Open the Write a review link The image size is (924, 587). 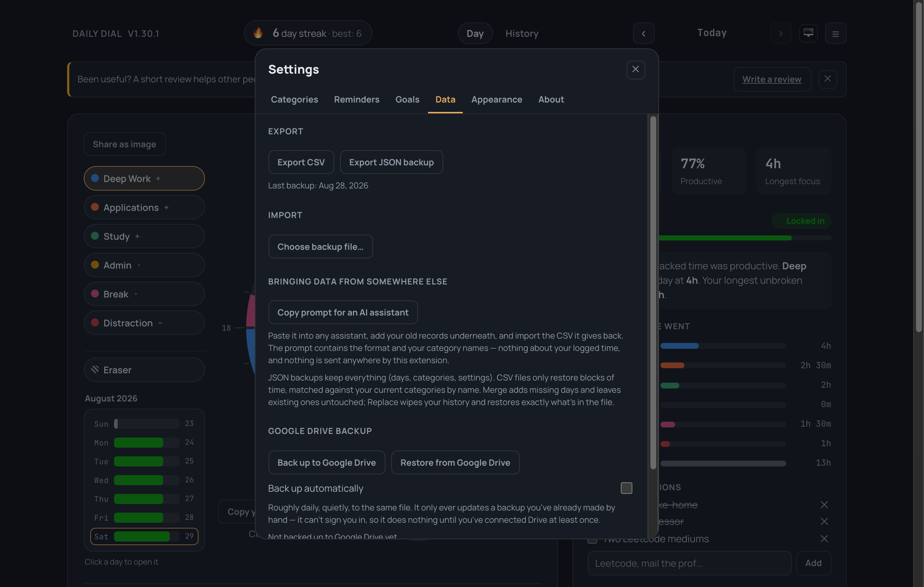(772, 79)
